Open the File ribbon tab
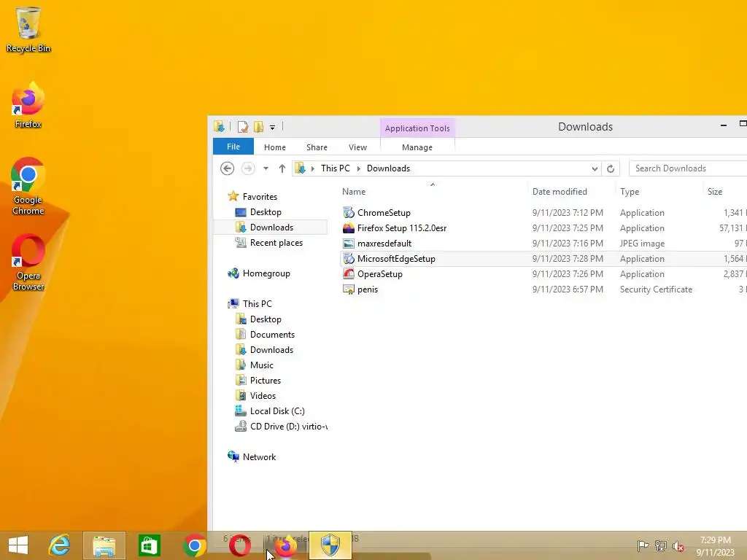 pyautogui.click(x=233, y=147)
